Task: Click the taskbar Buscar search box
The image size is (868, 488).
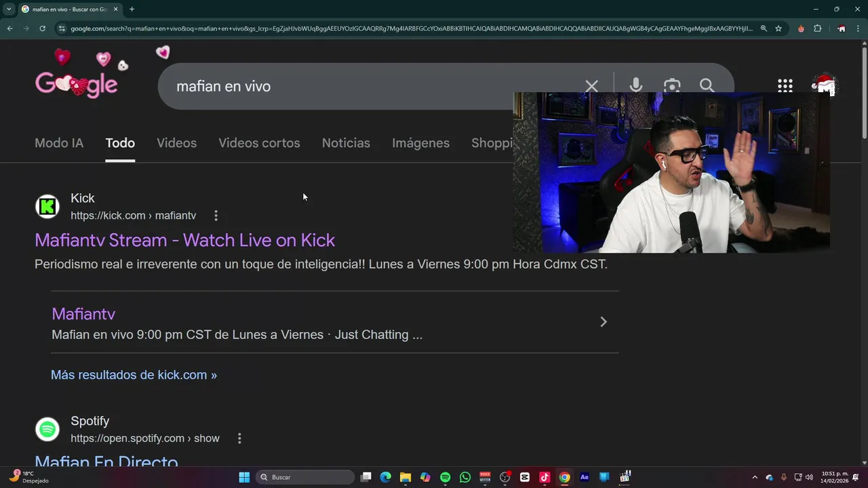Action: click(305, 477)
